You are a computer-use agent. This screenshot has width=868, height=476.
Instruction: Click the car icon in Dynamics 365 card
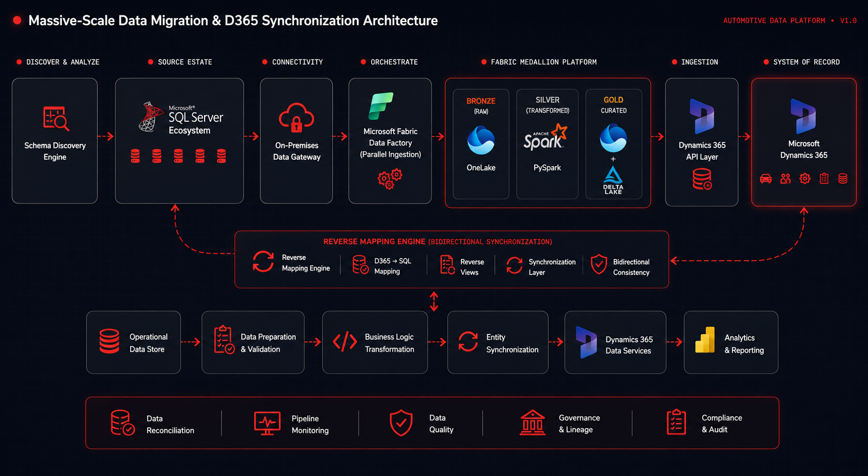[765, 178]
